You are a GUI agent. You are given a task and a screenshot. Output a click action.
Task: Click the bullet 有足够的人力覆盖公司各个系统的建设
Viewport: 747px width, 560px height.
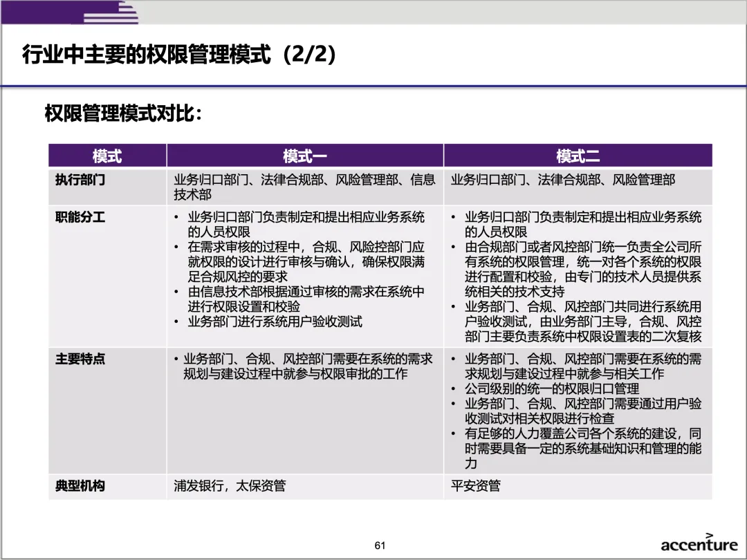[x=577, y=448]
